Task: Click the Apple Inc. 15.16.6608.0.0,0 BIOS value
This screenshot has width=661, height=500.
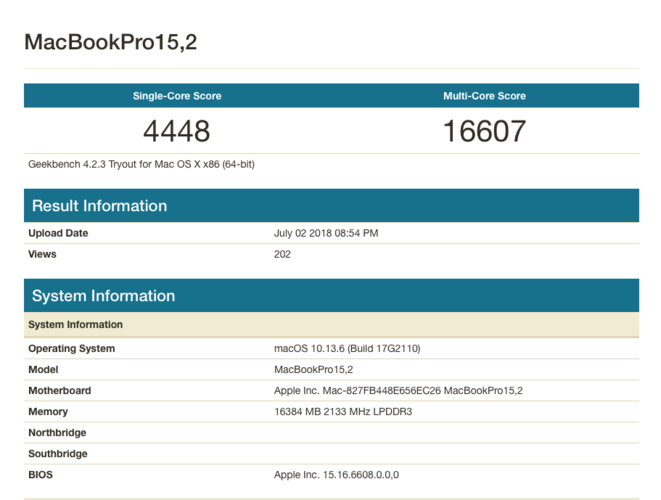Action: (x=336, y=475)
